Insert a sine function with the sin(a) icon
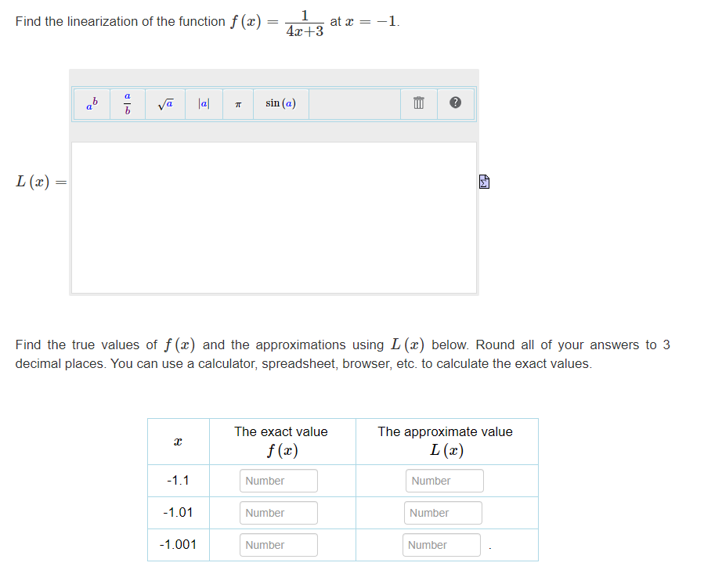704x588 pixels. pyautogui.click(x=280, y=103)
